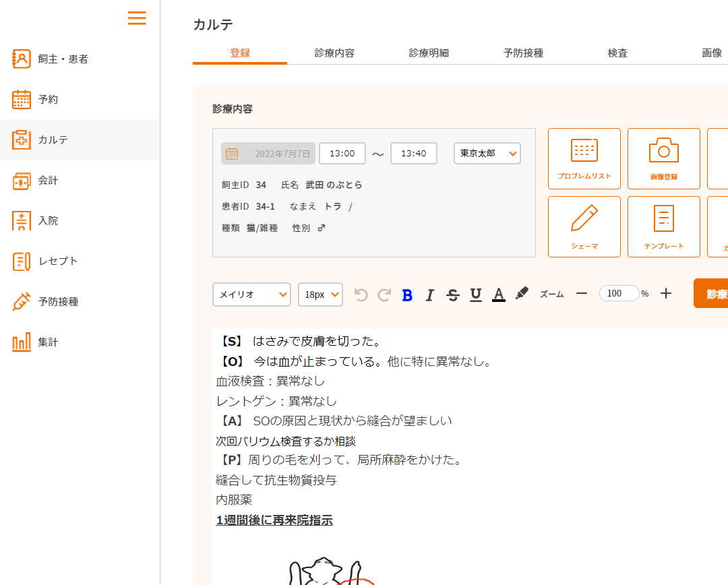The width and height of the screenshot is (728, 585).
Task: Click the 13:40 end time field
Action: pos(414,153)
